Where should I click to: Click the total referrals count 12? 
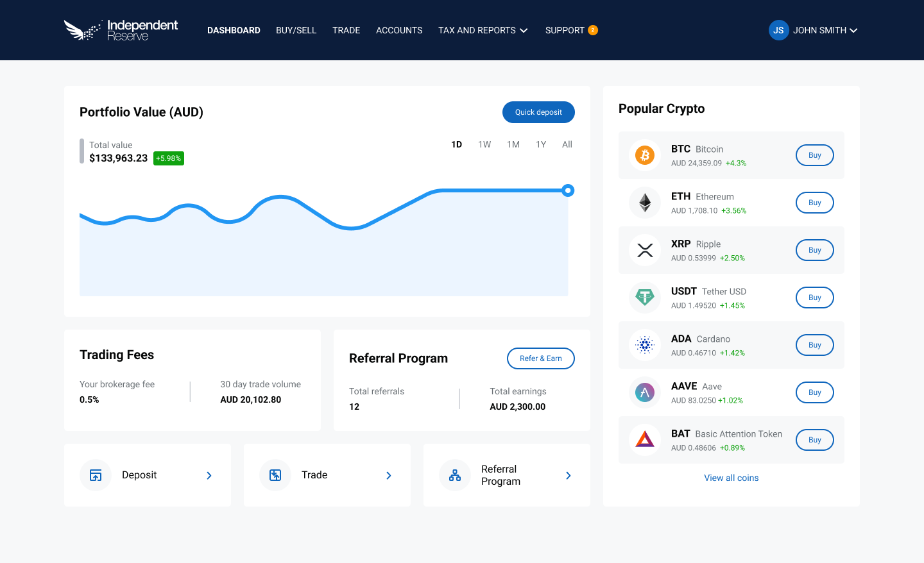pyautogui.click(x=354, y=407)
